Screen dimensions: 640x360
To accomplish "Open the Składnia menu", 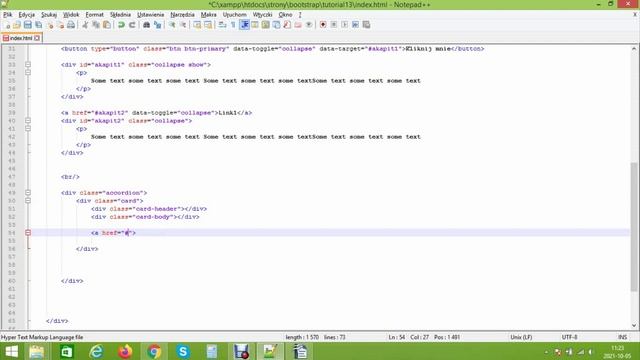I will point(120,15).
